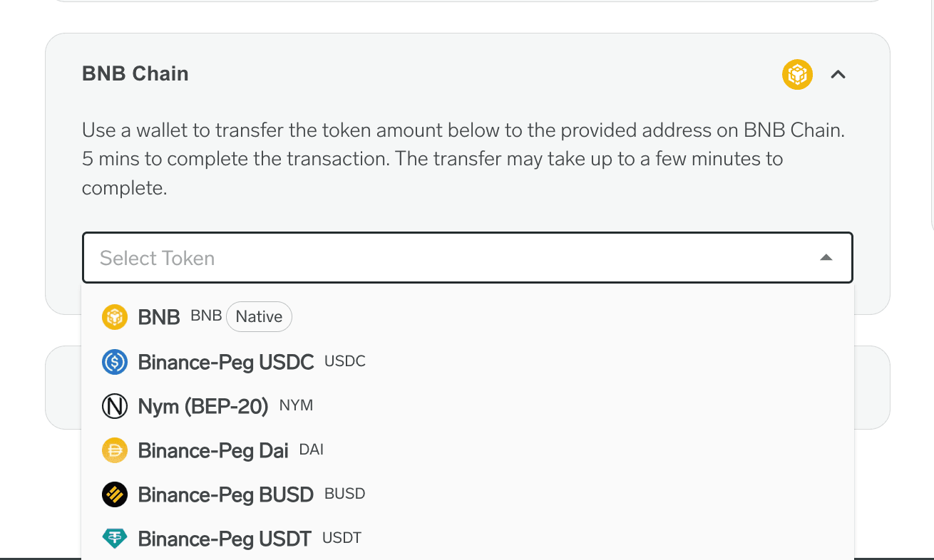Collapse the BNB Chain section chevron
934x560 pixels.
tap(838, 74)
